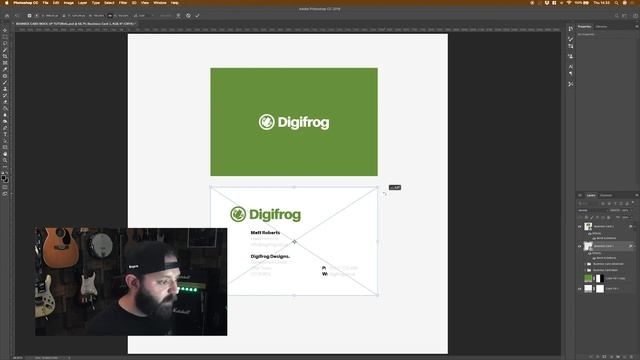Select the Gradient tool
Viewport: 640px width, 360px height.
(5, 109)
